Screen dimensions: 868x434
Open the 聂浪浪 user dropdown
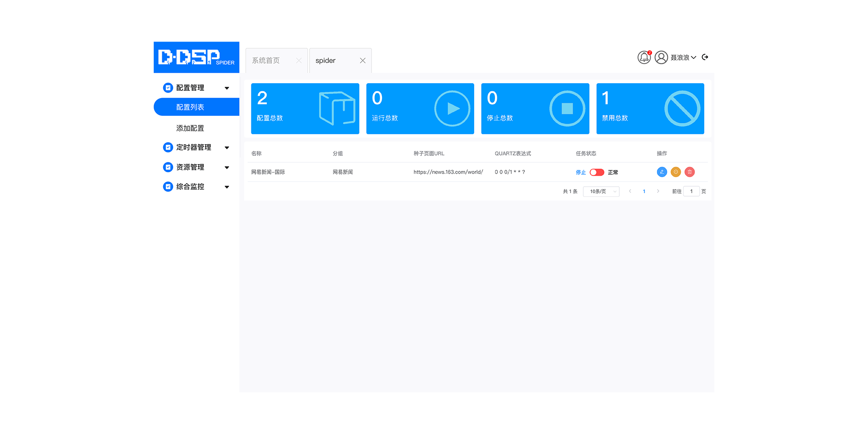pyautogui.click(x=683, y=57)
